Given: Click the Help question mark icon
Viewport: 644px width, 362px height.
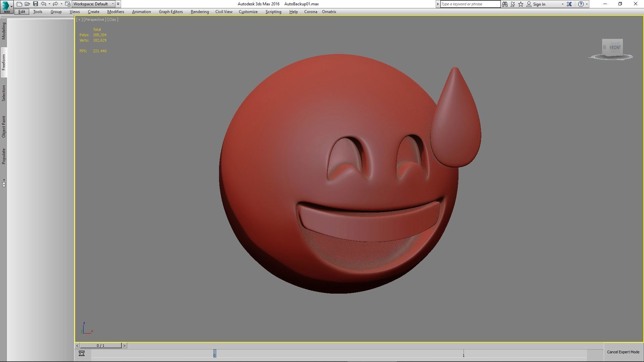Looking at the screenshot, I should 581,4.
